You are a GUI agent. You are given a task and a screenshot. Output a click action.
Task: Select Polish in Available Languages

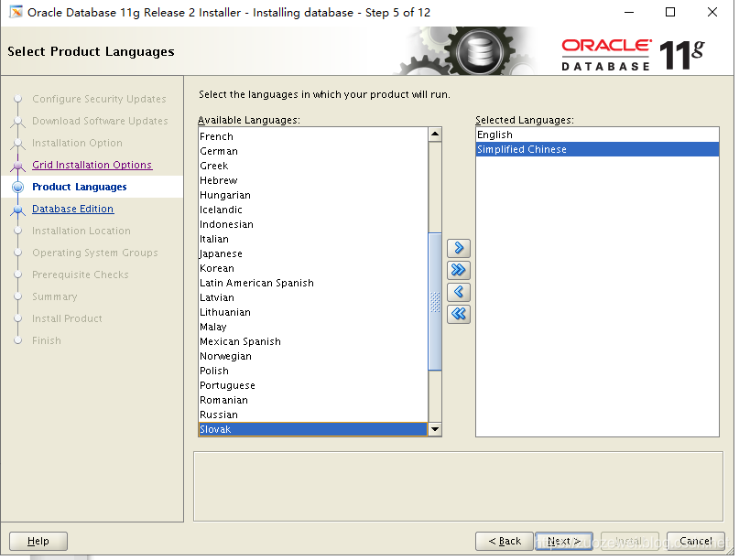[313, 371]
